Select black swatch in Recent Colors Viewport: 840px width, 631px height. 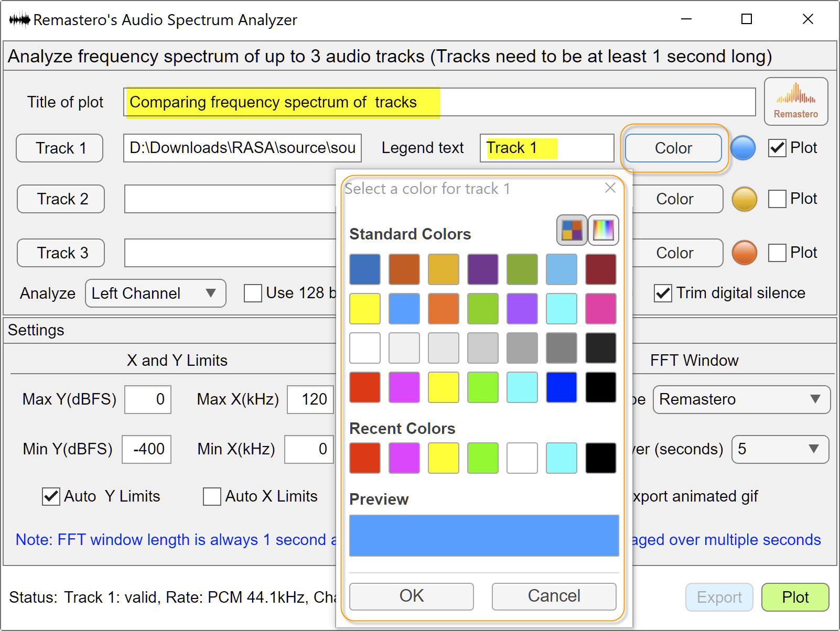[601, 458]
